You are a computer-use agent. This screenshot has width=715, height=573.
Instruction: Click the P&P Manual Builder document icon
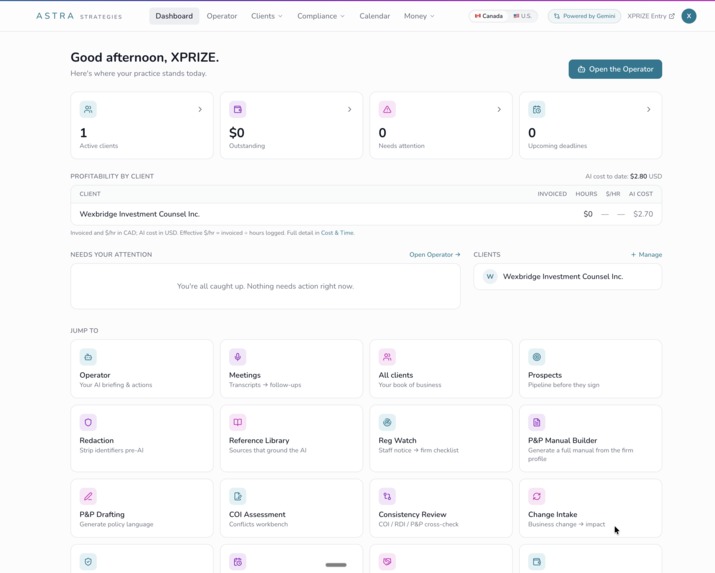coord(537,422)
